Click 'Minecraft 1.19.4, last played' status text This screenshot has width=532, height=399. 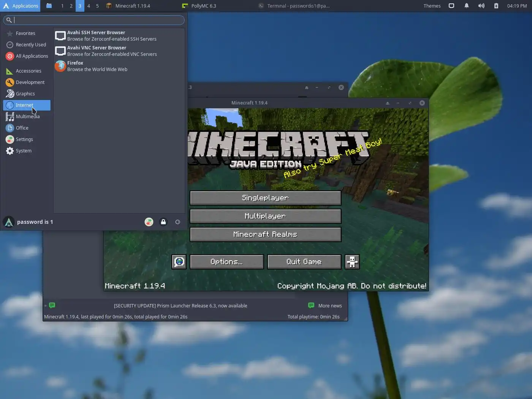point(116,317)
